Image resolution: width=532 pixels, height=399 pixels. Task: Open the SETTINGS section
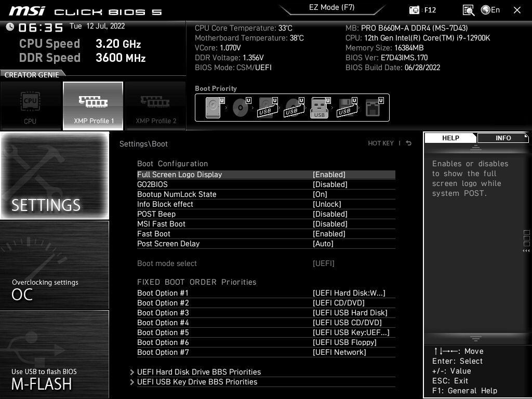coord(55,176)
